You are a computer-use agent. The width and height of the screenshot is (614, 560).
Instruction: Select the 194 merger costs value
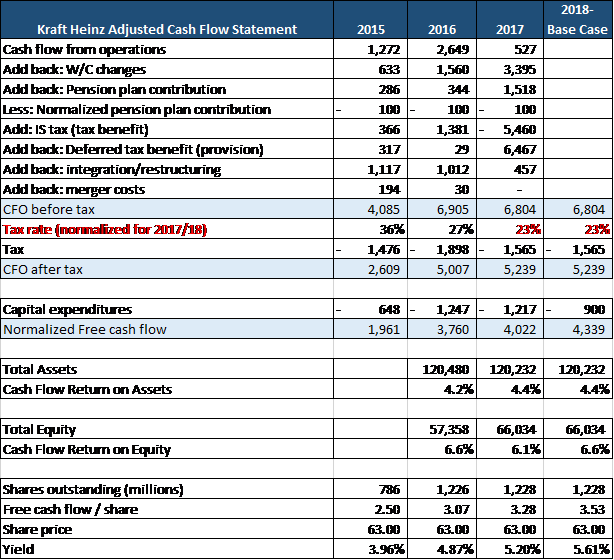pyautogui.click(x=389, y=190)
